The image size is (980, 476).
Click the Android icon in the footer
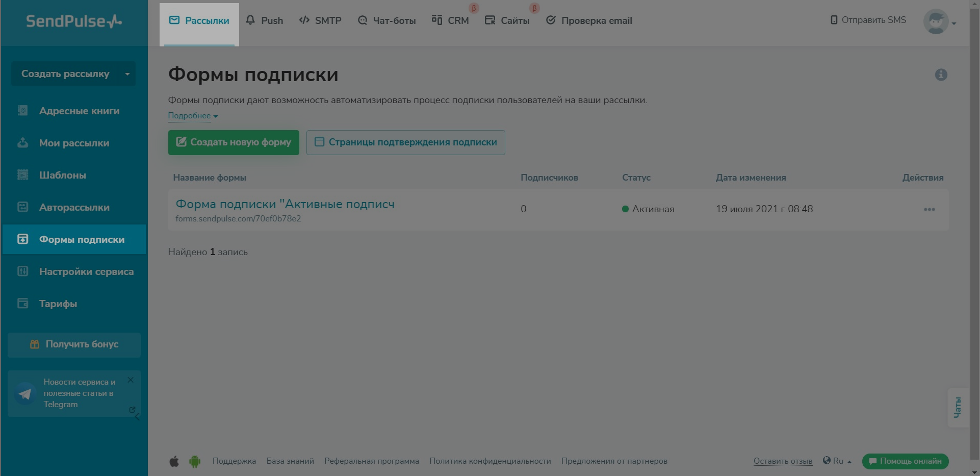(x=194, y=461)
